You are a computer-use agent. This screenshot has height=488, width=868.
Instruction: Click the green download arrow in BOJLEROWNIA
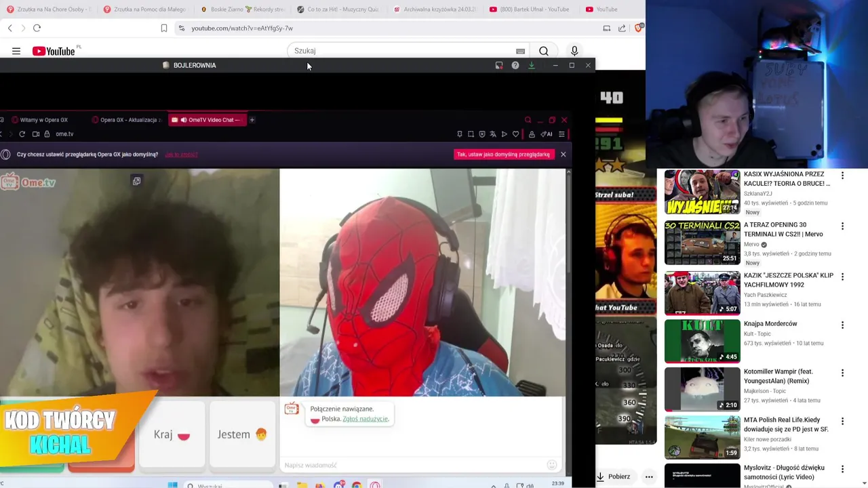point(532,65)
